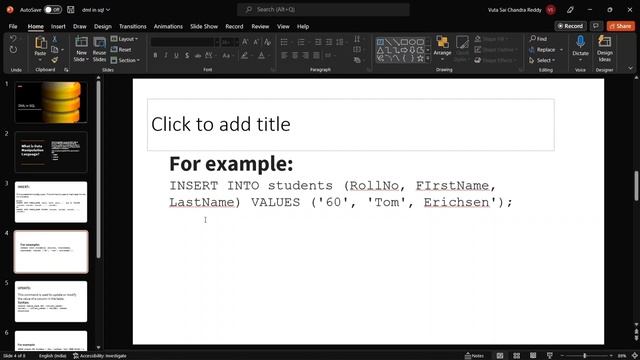Click the Undo arrow icon
640x360 pixels.
pos(13,39)
